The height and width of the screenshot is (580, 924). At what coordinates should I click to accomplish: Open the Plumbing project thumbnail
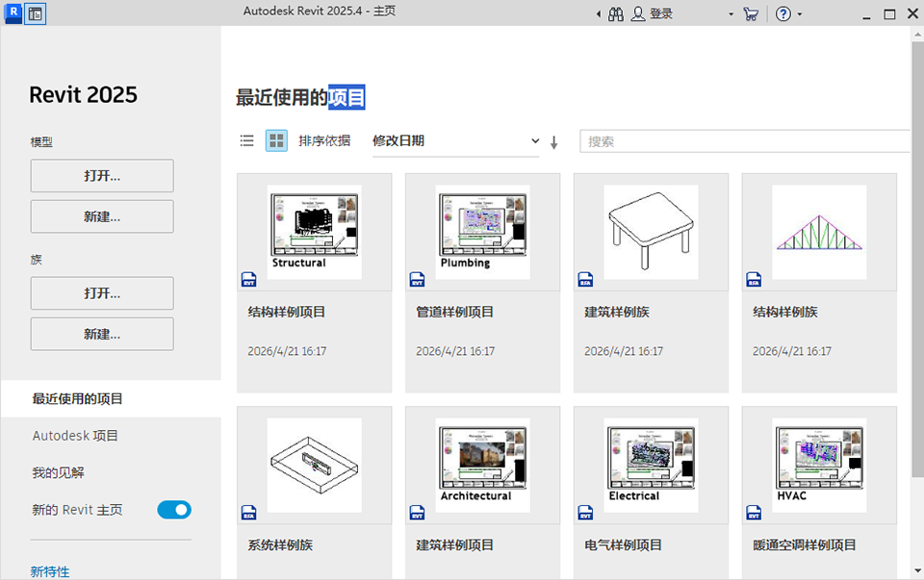click(482, 232)
